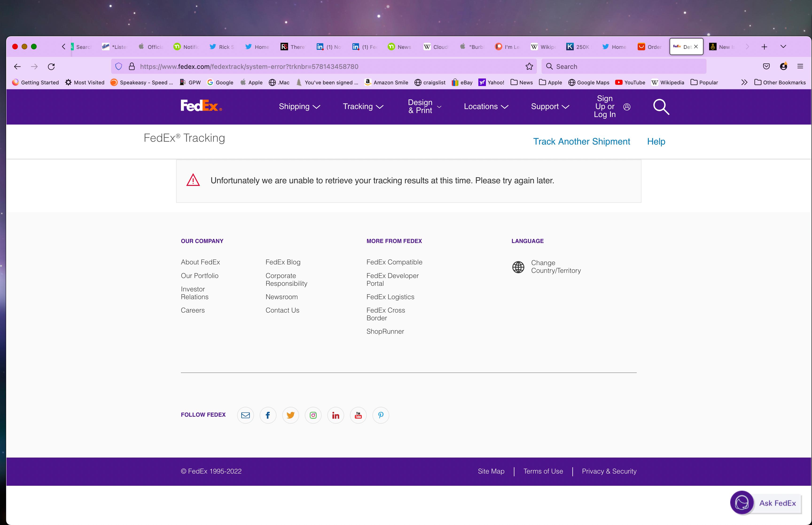This screenshot has height=525, width=812.
Task: Open the FedEx site search magnifier
Action: pos(661,107)
